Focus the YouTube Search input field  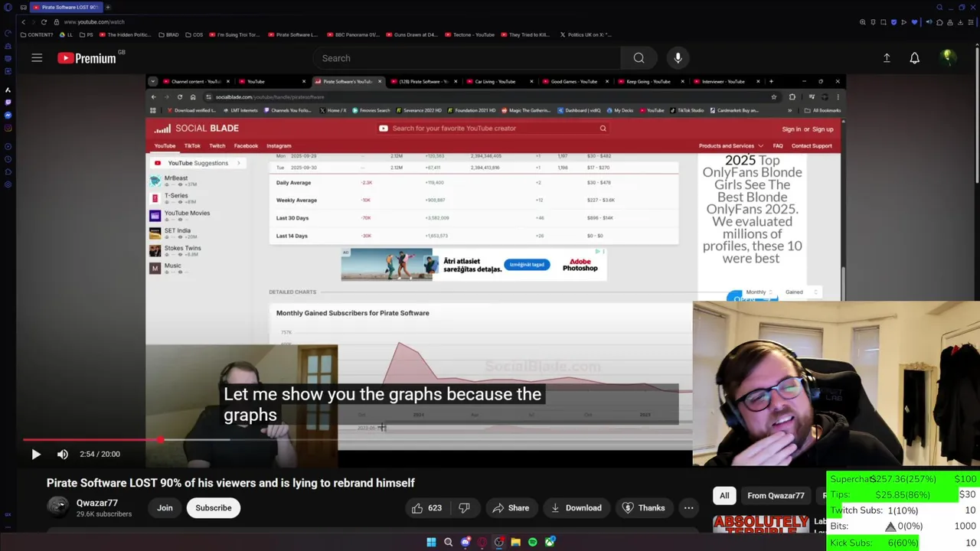(x=467, y=58)
